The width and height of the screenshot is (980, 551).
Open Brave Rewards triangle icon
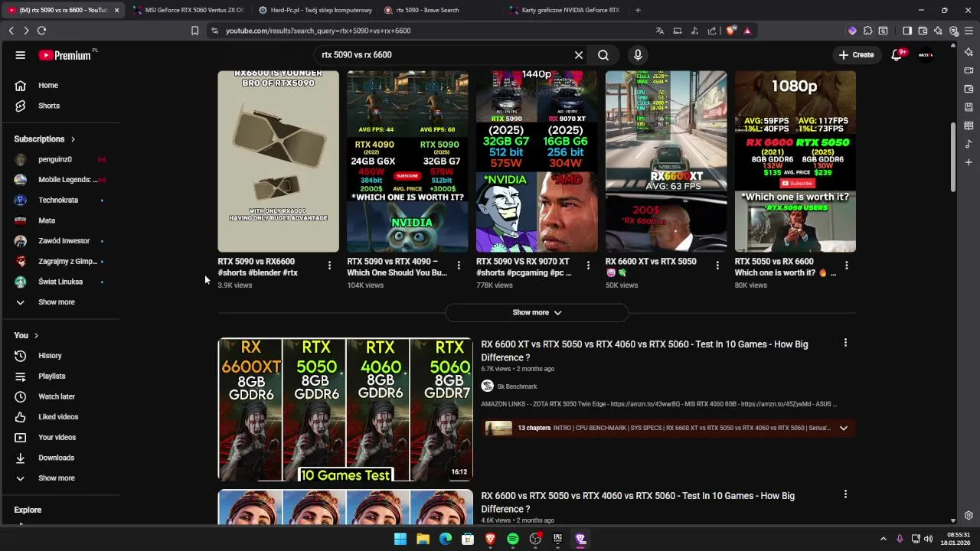point(747,31)
